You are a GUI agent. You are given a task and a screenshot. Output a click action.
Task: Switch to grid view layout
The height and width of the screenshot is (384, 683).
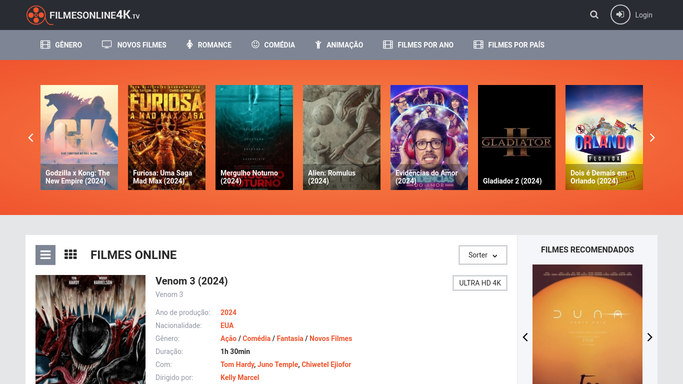pyautogui.click(x=71, y=255)
